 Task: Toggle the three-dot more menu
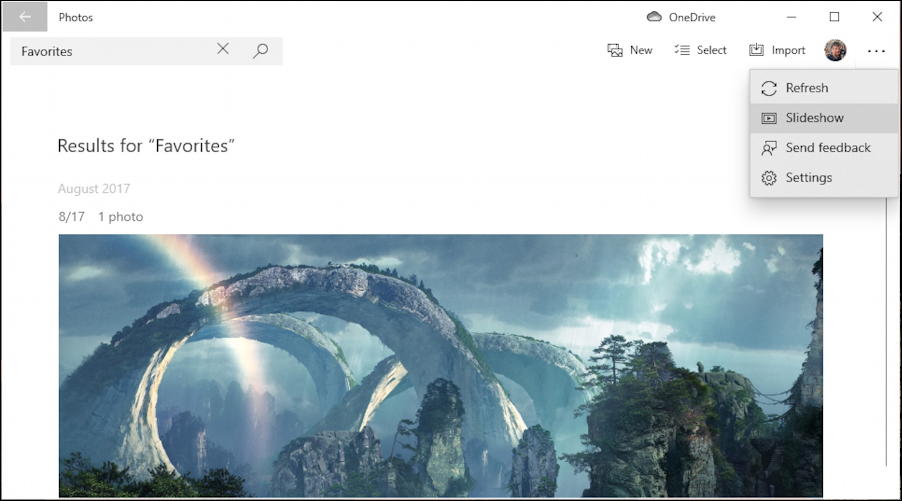coord(876,51)
